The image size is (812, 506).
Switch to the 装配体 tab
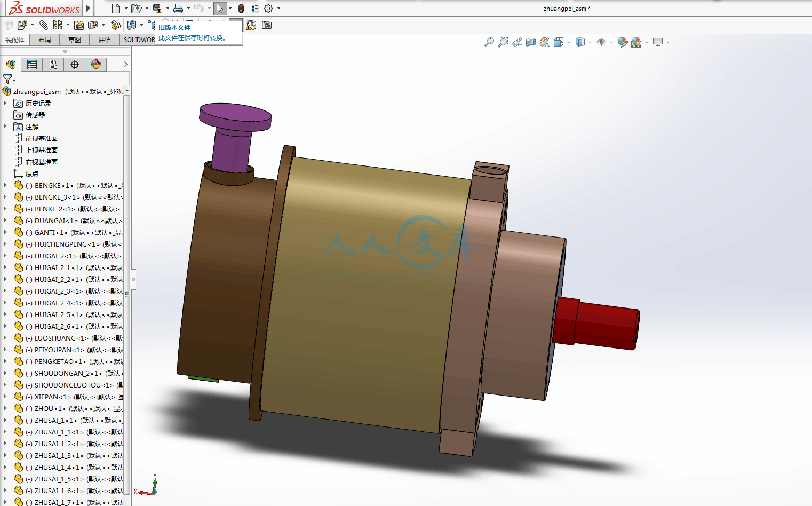pos(15,40)
